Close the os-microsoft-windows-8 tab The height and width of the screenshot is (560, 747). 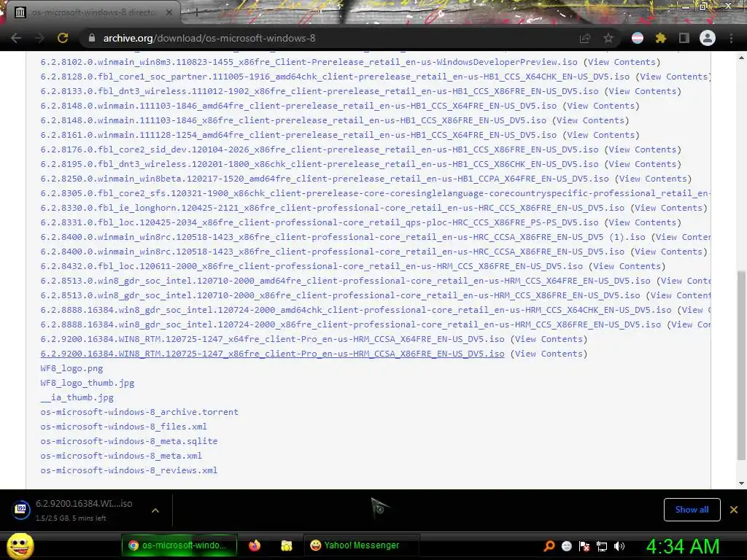[169, 12]
